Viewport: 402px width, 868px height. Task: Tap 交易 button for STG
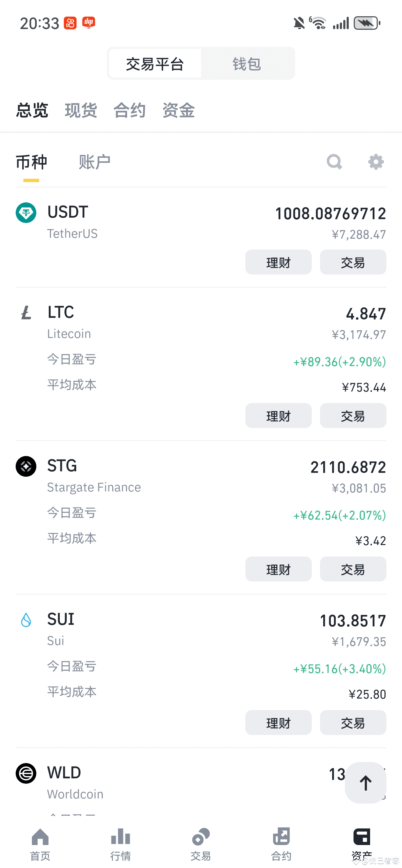[x=353, y=569]
